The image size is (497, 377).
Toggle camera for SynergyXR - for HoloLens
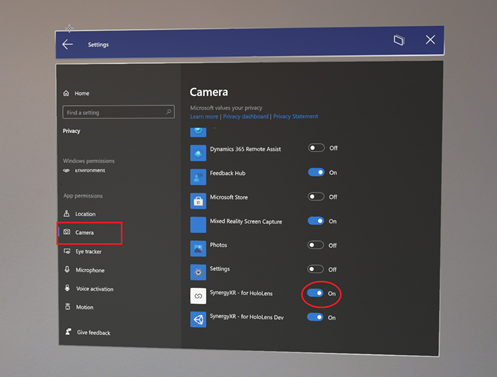(315, 293)
